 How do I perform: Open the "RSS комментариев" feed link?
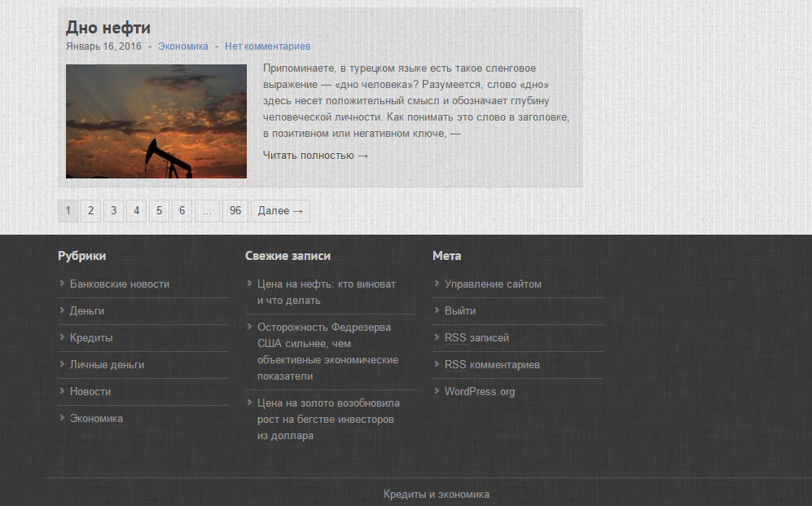[x=492, y=364]
